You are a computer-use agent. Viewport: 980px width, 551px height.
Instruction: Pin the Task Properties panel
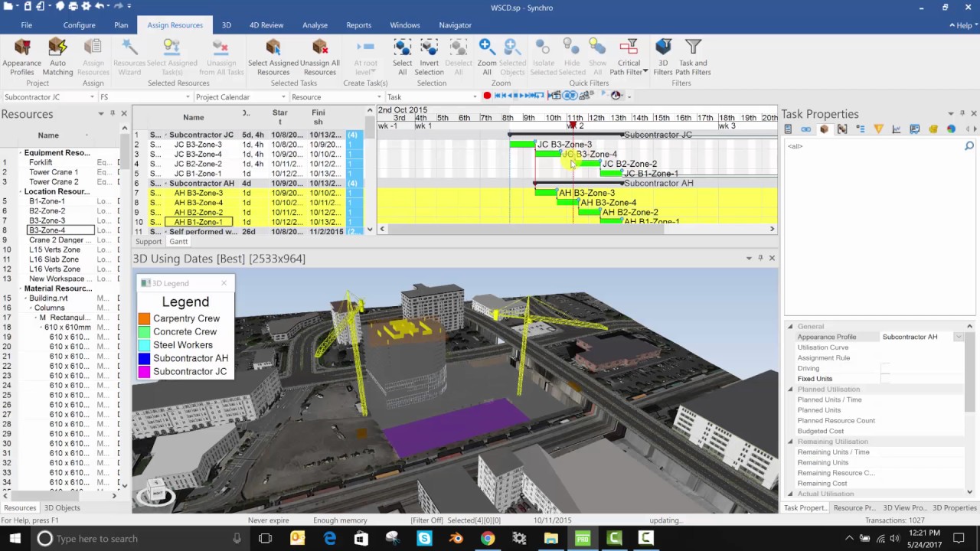962,114
